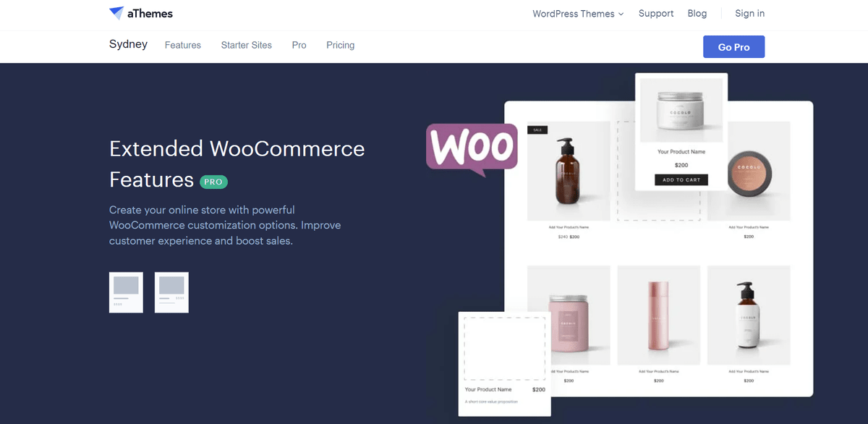868x424 pixels.
Task: Click the aThemes logo icon
Action: tap(116, 13)
